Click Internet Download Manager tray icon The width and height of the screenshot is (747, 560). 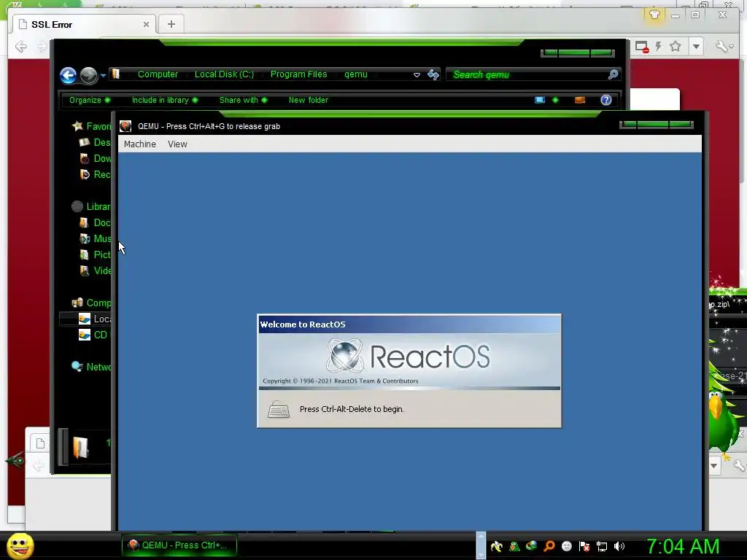pyautogui.click(x=531, y=546)
